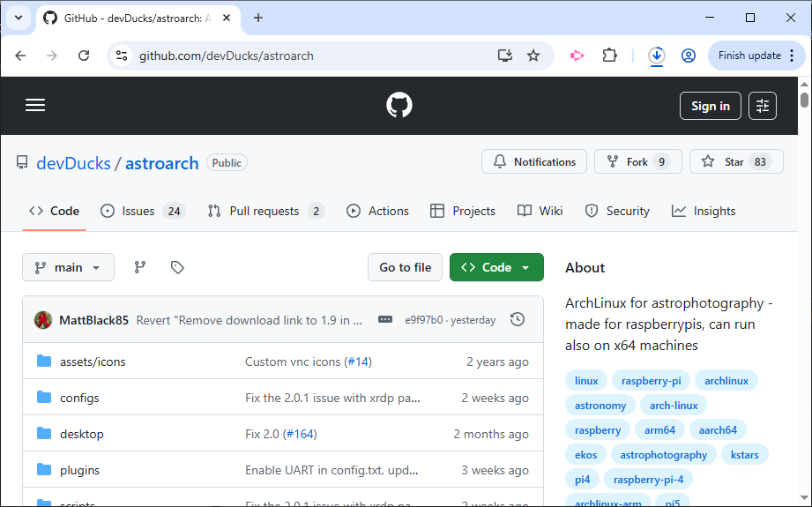This screenshot has height=507, width=812.
Task: Click the branches icon next to main
Action: click(140, 267)
